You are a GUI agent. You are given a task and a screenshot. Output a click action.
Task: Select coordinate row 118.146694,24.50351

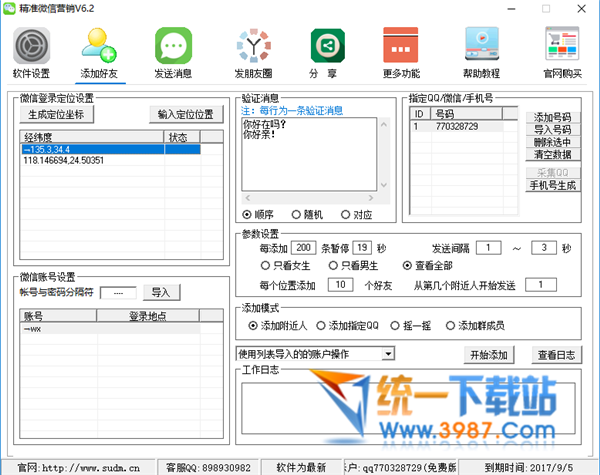[111, 160]
